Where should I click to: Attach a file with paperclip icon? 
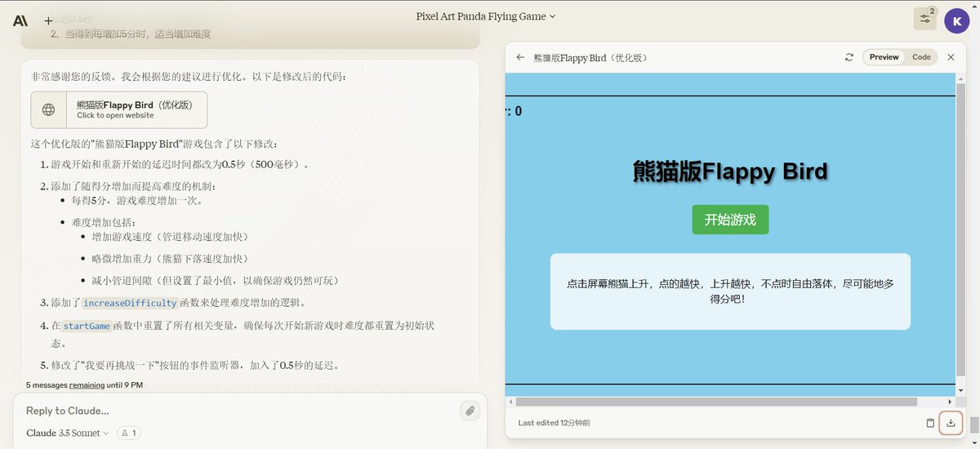[470, 411]
